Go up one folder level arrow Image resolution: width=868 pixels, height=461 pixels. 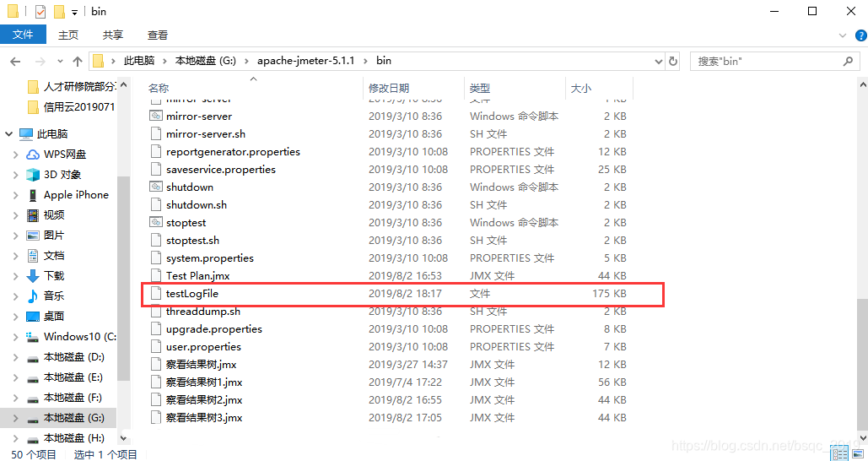coord(78,62)
